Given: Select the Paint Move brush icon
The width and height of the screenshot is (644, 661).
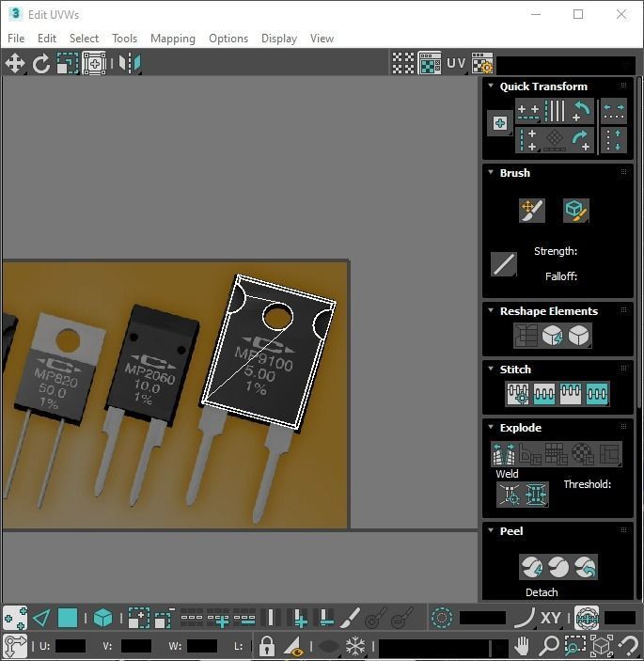Looking at the screenshot, I should click(532, 211).
